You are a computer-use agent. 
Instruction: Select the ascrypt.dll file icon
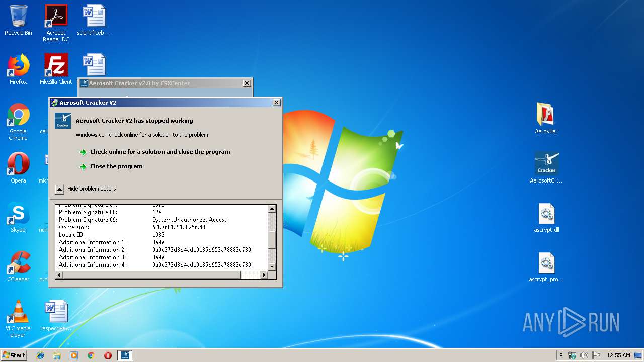[546, 217]
